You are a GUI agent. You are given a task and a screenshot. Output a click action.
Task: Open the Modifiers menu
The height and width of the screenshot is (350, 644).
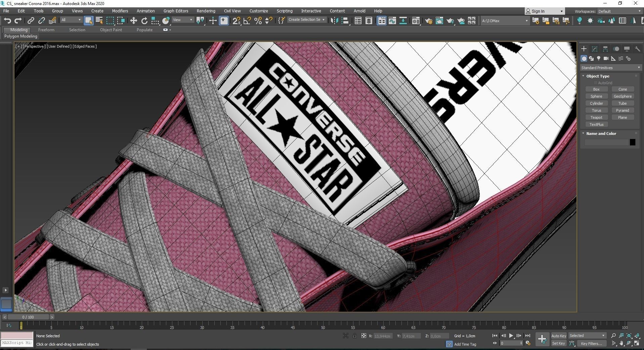click(x=120, y=11)
